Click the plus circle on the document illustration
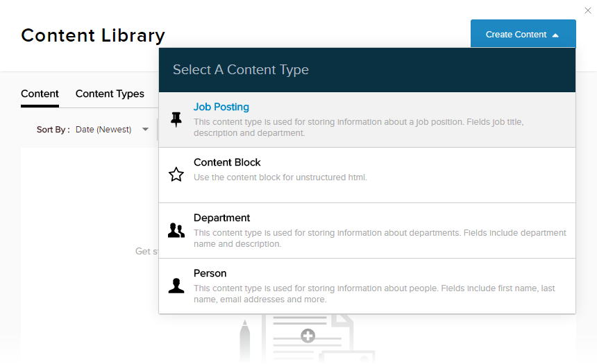 308,336
